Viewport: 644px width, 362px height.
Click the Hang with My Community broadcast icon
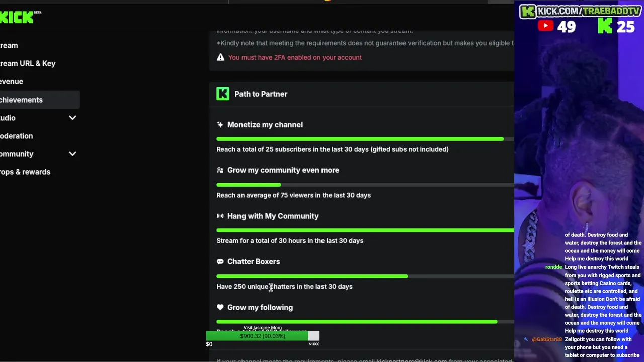220,216
